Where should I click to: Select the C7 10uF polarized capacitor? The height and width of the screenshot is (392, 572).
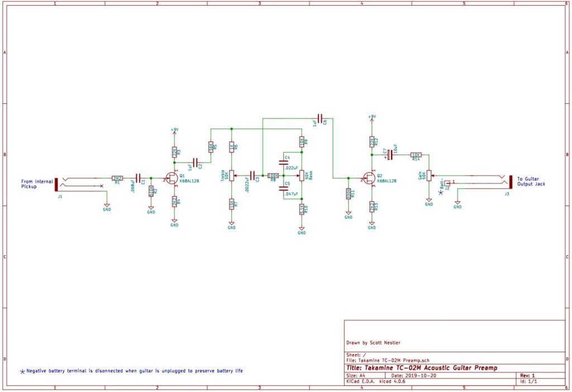(x=390, y=155)
